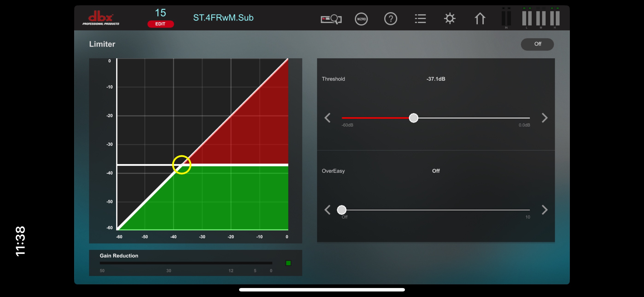Screen dimensions: 644x297
Task: Toggle the Limiter Off switch
Action: pos(537,44)
